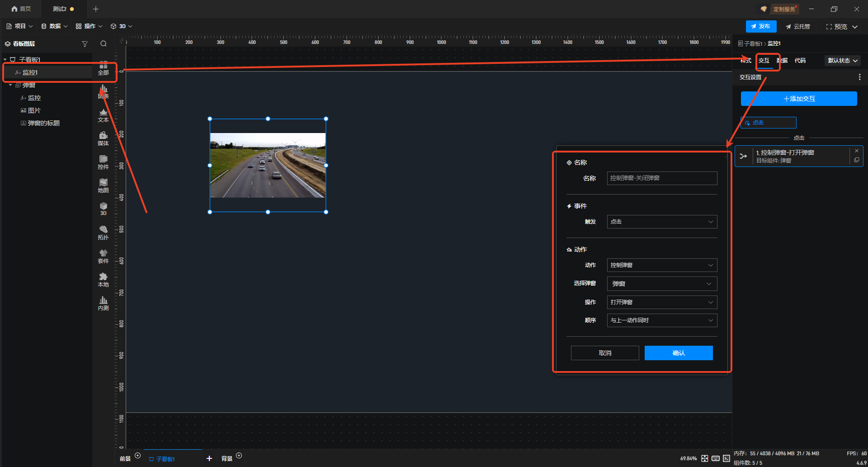Open the 地图 (map) component category
Viewport: 868px width, 467px height.
103,186
